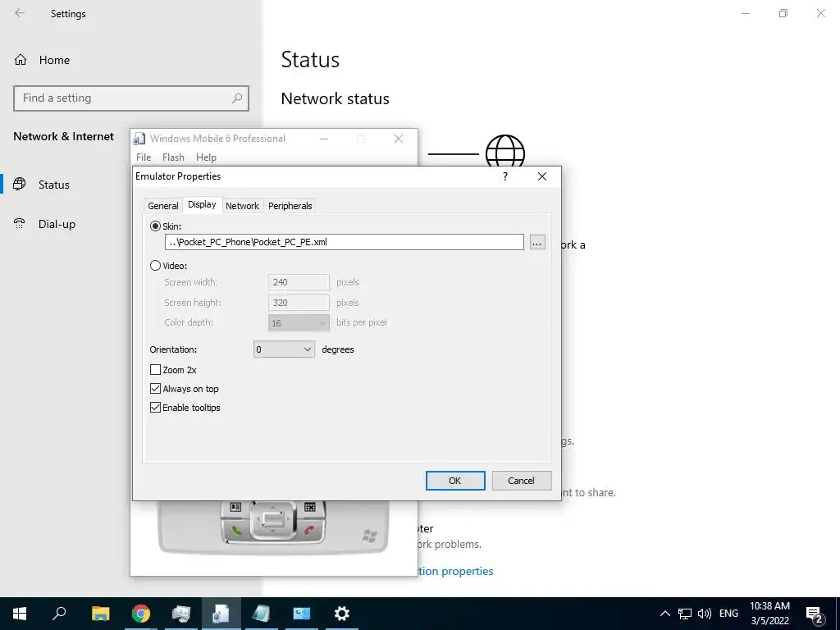
Task: Click the search magnifier in Settings
Action: [237, 98]
